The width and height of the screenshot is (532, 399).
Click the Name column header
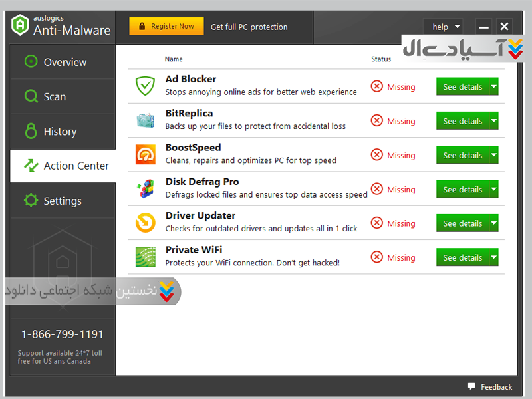click(174, 59)
